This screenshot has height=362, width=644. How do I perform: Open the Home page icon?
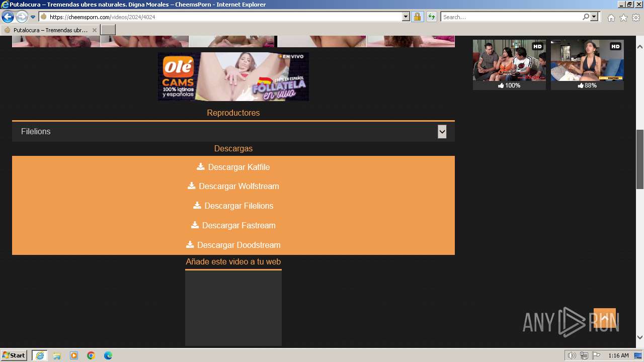(x=611, y=18)
